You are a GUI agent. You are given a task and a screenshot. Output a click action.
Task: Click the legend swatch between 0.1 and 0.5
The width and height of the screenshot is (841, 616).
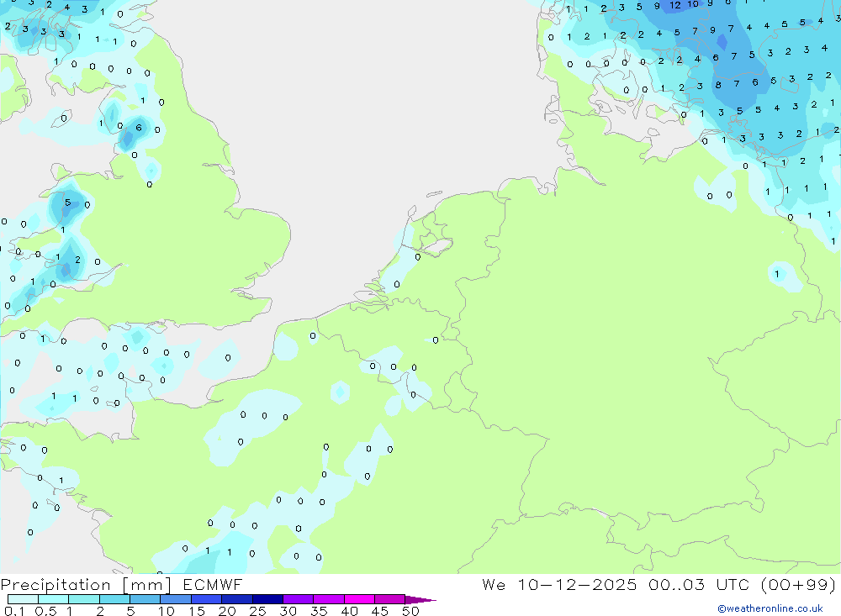coord(23,599)
